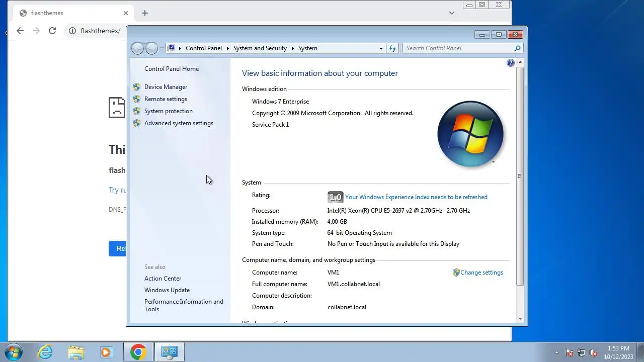Expand arrow after System and Security breadcrumb
The width and height of the screenshot is (644, 362).
coord(292,48)
